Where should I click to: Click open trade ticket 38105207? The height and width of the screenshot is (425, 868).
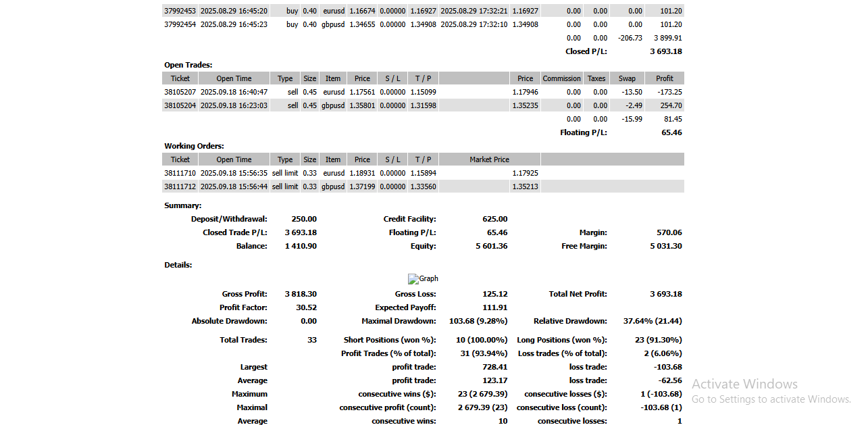[x=180, y=92]
